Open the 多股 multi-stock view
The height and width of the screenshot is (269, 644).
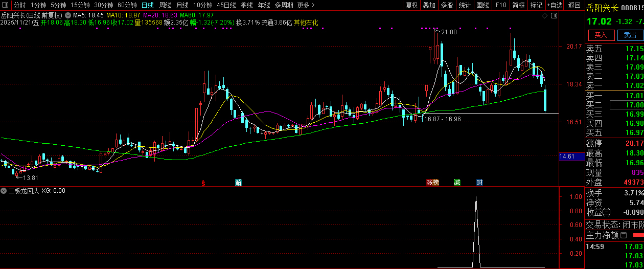pyautogui.click(x=447, y=5)
